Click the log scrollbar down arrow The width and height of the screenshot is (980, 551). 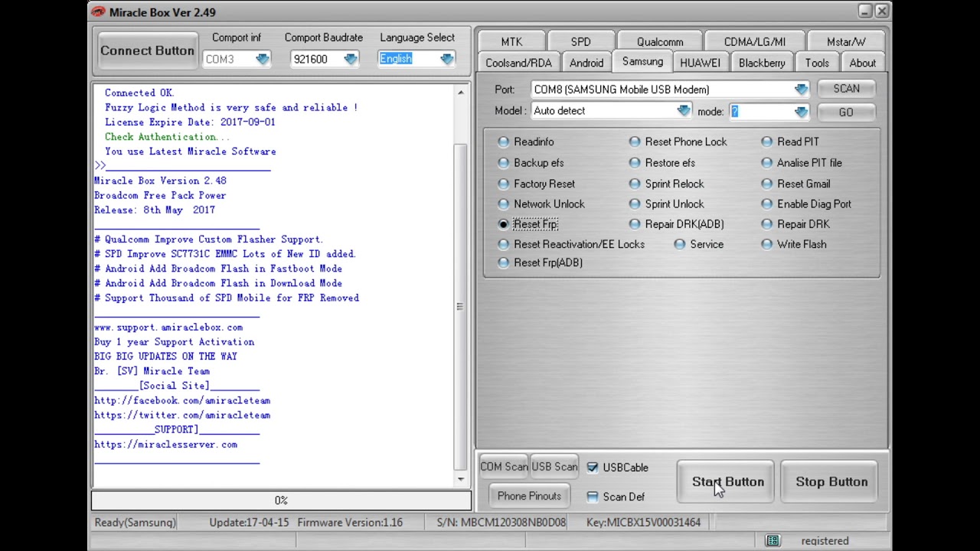(x=460, y=479)
